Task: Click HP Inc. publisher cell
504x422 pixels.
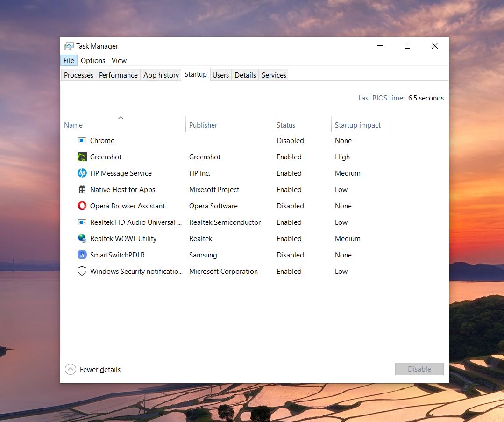Action: click(199, 173)
